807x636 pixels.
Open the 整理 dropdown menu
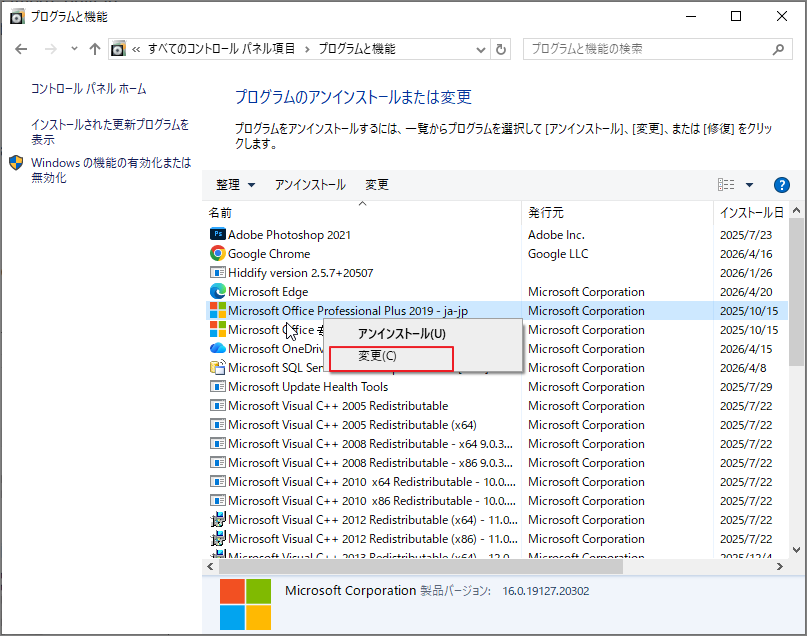click(x=235, y=185)
